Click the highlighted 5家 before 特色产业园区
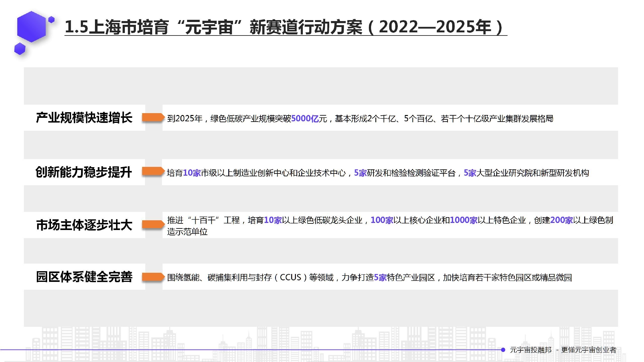Viewport: 644px width, 362px height. click(380, 277)
